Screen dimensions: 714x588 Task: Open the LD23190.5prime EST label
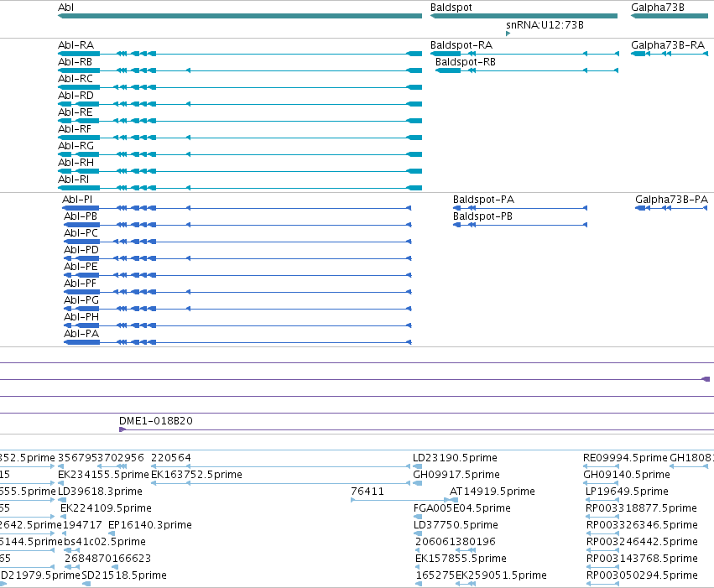pos(455,458)
